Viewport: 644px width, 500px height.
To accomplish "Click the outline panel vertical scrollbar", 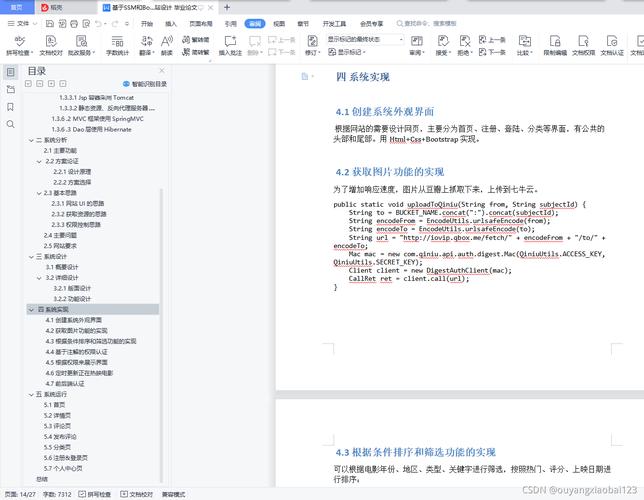I will tap(161, 335).
